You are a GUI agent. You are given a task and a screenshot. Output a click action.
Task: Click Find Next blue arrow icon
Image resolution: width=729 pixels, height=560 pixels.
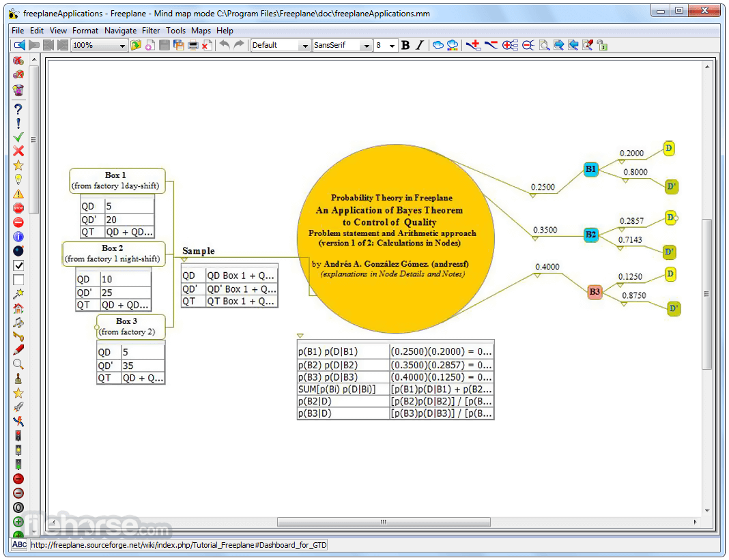559,45
